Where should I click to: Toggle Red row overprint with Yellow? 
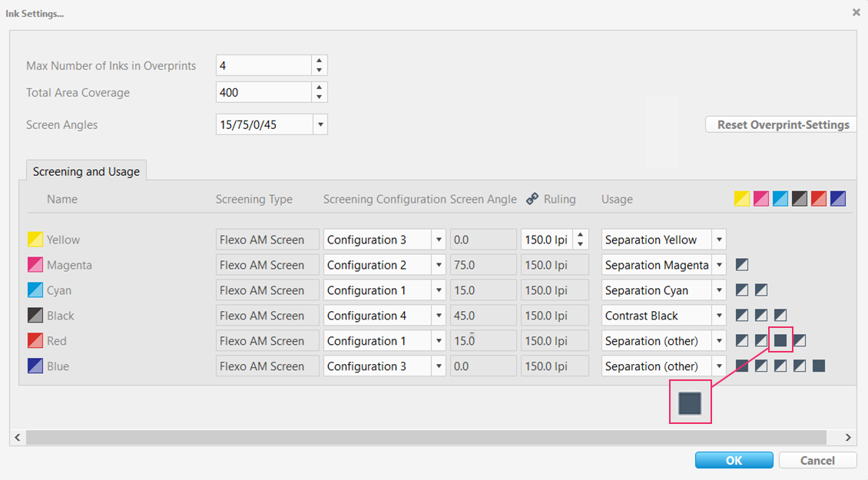[x=742, y=340]
